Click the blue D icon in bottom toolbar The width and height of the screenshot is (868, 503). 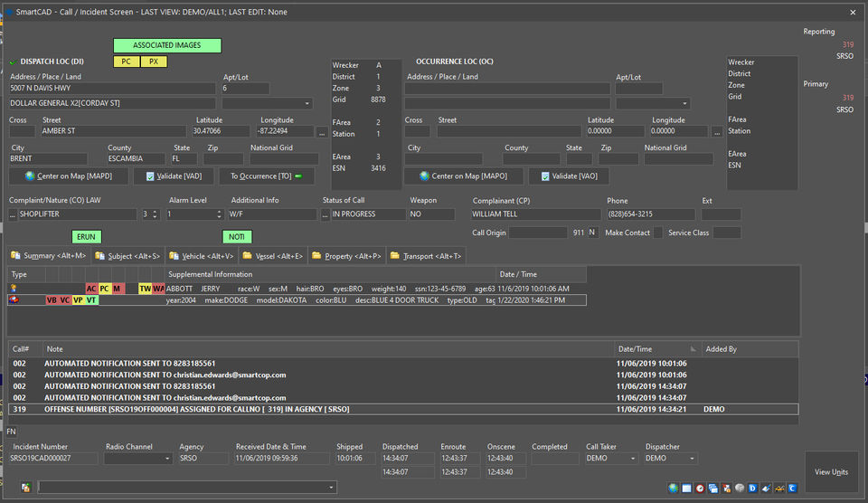[753, 488]
